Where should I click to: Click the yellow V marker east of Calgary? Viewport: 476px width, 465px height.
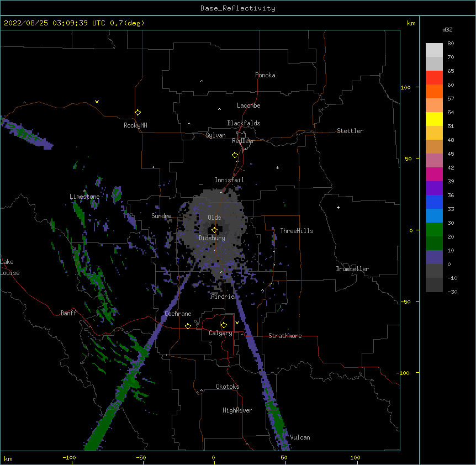coord(237,323)
